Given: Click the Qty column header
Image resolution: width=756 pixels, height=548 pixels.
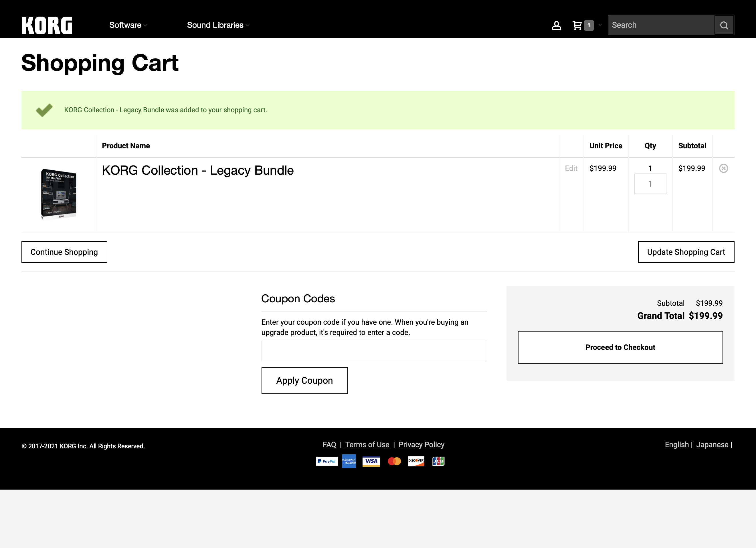Looking at the screenshot, I should (650, 146).
